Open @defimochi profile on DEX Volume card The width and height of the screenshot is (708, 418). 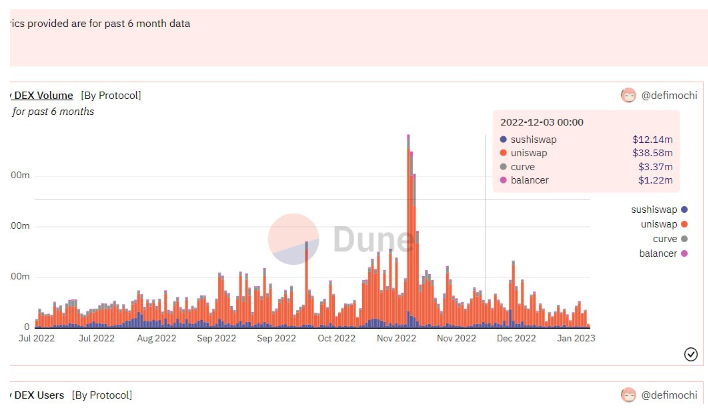pyautogui.click(x=669, y=96)
